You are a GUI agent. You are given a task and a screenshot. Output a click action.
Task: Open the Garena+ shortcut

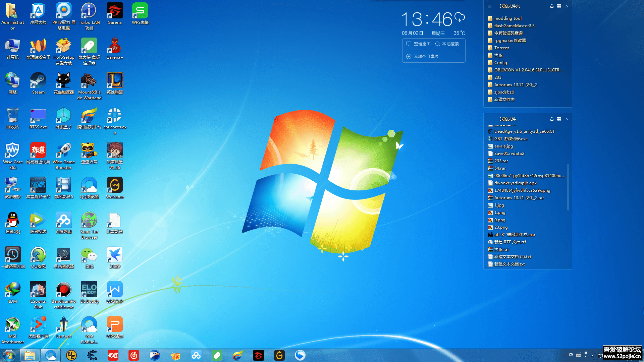[x=115, y=49]
